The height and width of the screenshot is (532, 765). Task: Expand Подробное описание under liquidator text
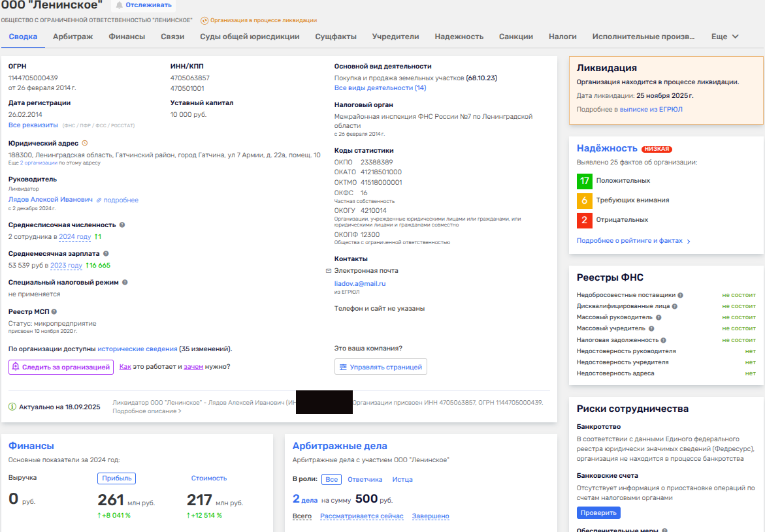tap(147, 411)
